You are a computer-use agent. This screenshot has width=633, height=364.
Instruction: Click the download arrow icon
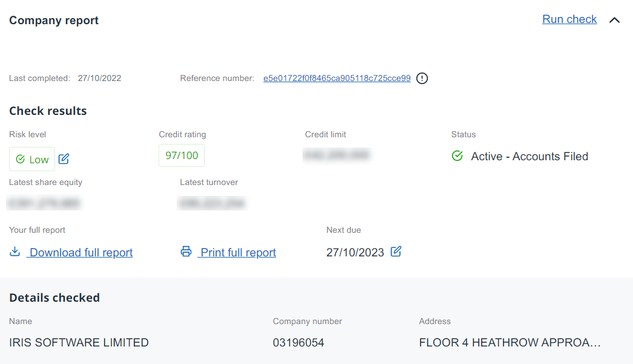pos(15,252)
